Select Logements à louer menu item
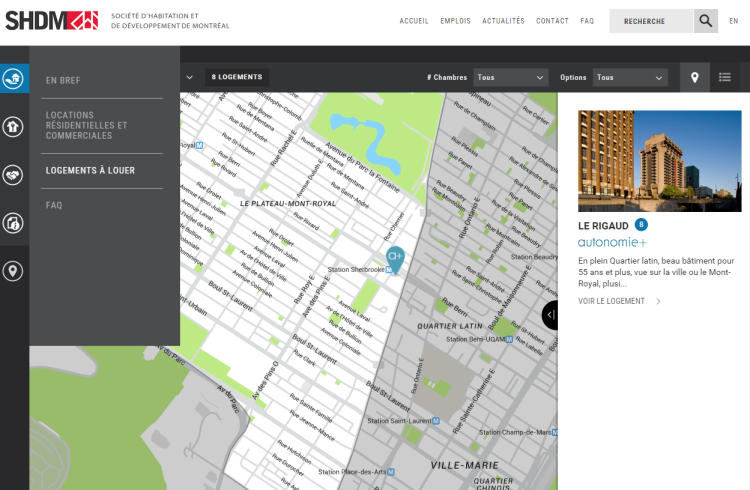The image size is (750, 490). click(x=90, y=170)
